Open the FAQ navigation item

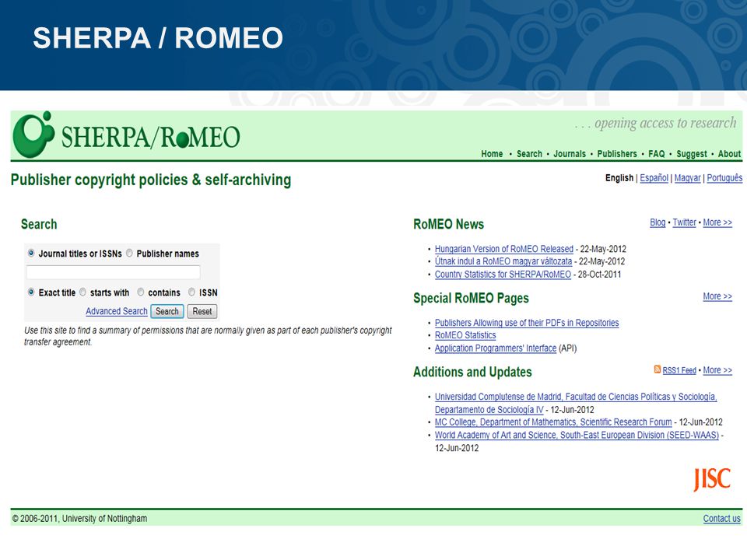point(656,154)
